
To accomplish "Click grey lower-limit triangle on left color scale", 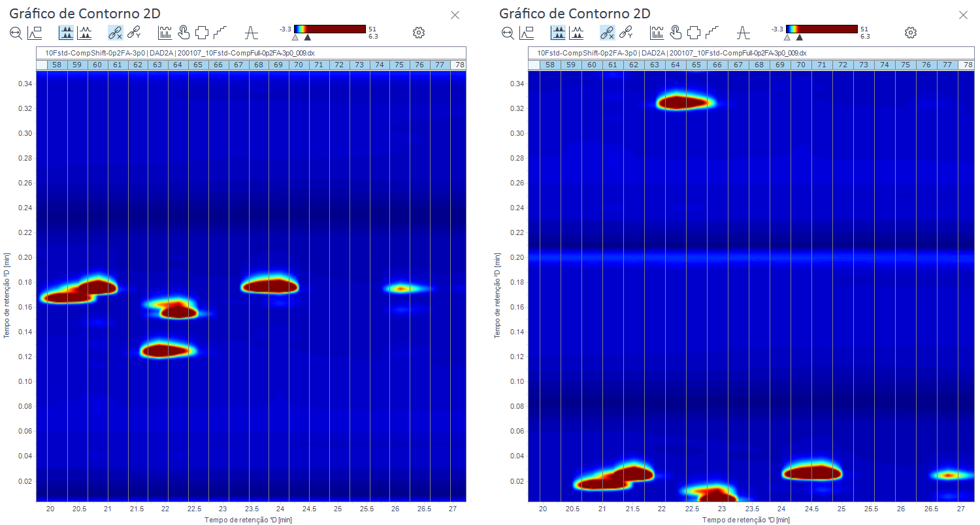I will (295, 37).
